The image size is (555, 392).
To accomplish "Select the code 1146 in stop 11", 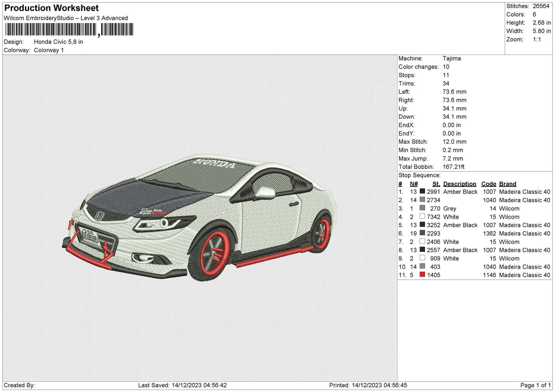I will click(x=489, y=275).
